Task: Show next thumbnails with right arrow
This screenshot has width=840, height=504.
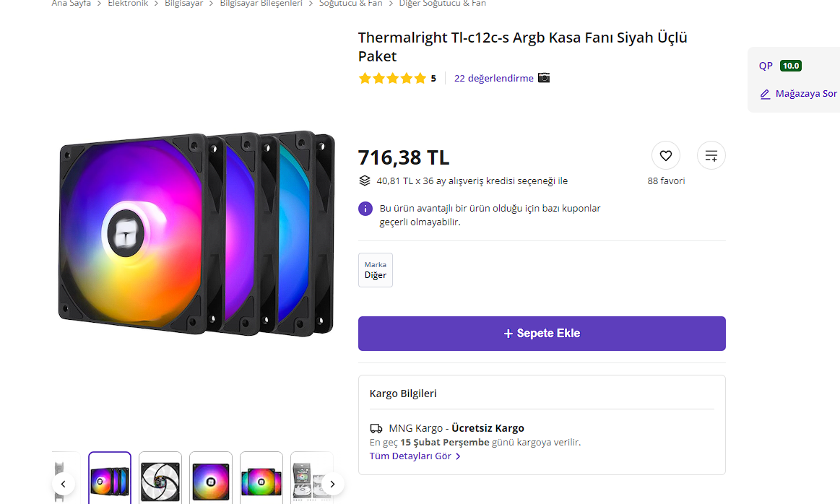Action: click(x=332, y=484)
